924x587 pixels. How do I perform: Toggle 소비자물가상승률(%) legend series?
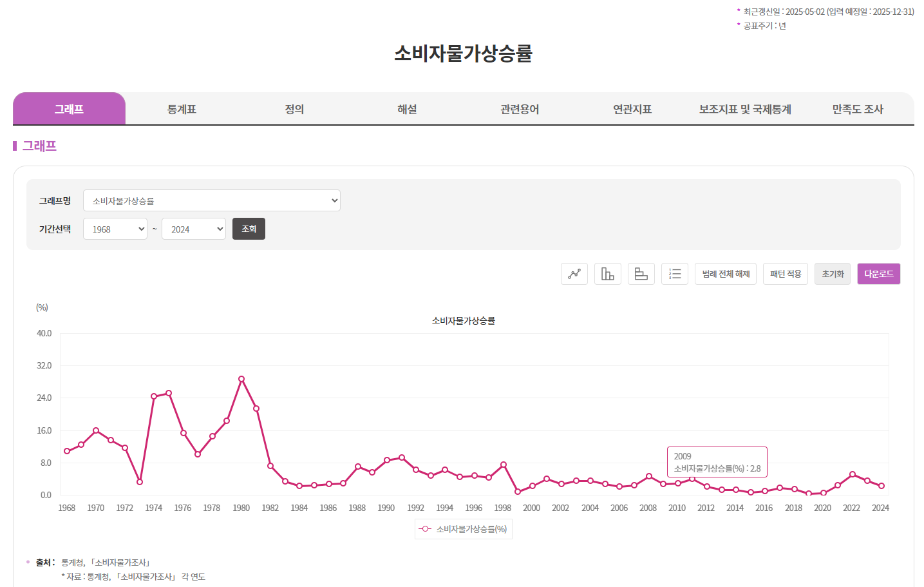point(464,529)
